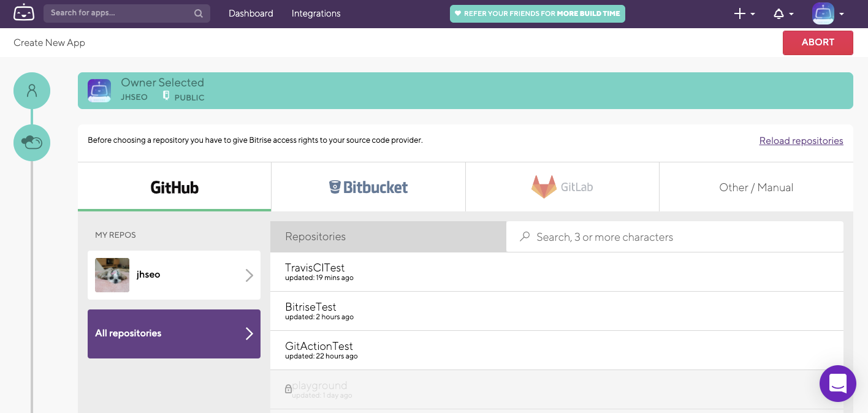868x413 pixels.
Task: Open the Dashboard page
Action: [x=251, y=13]
